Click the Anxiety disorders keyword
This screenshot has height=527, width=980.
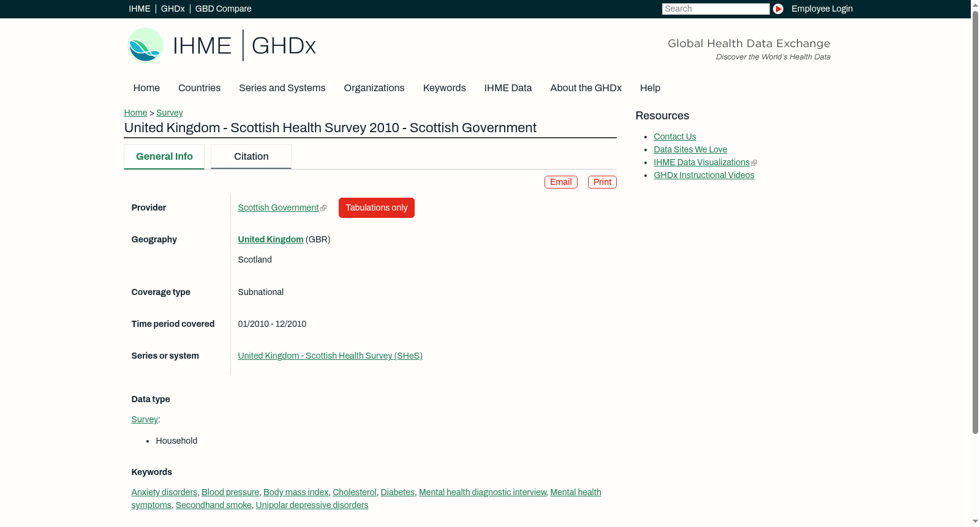point(164,492)
